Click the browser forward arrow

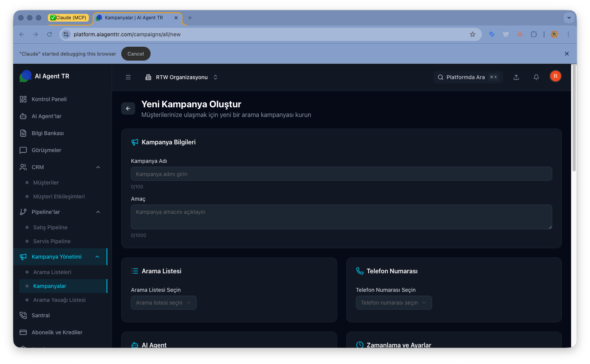[36, 34]
